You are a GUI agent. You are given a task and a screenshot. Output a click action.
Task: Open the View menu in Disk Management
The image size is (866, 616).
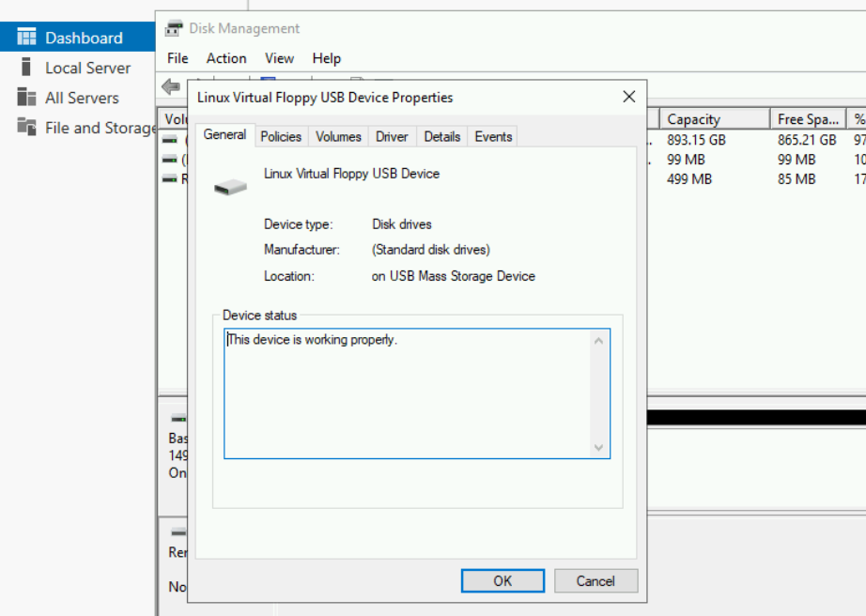click(279, 58)
